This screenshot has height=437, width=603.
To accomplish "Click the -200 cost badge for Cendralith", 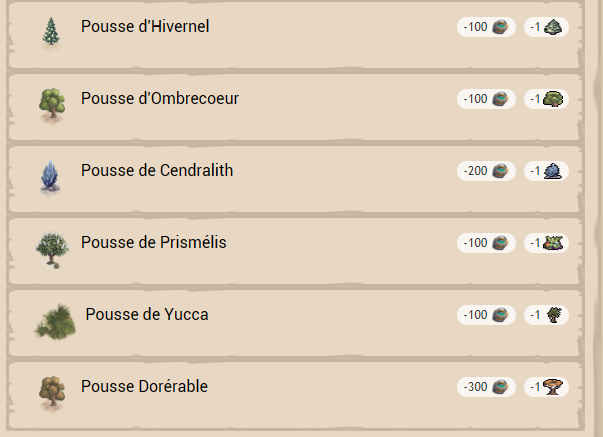I will [x=487, y=171].
